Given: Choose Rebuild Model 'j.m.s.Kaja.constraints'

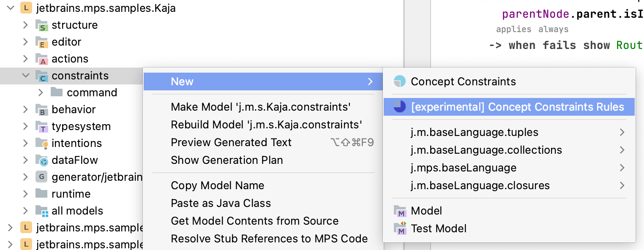Looking at the screenshot, I should (266, 125).
